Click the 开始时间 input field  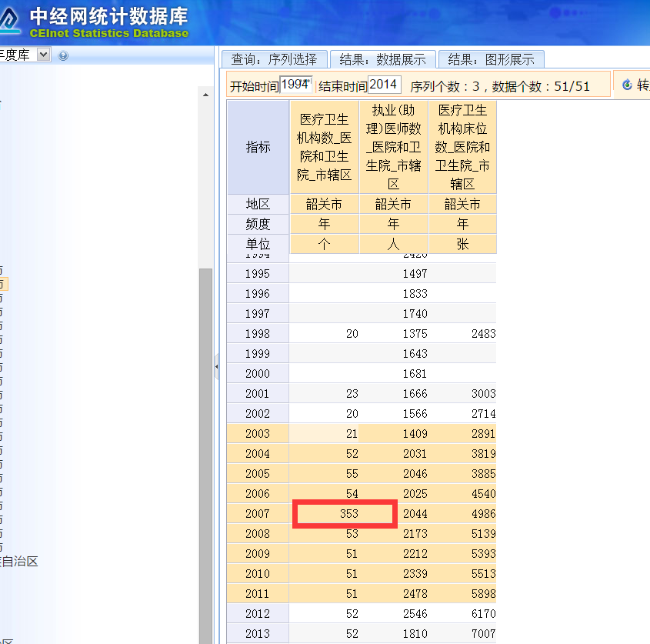[x=295, y=85]
